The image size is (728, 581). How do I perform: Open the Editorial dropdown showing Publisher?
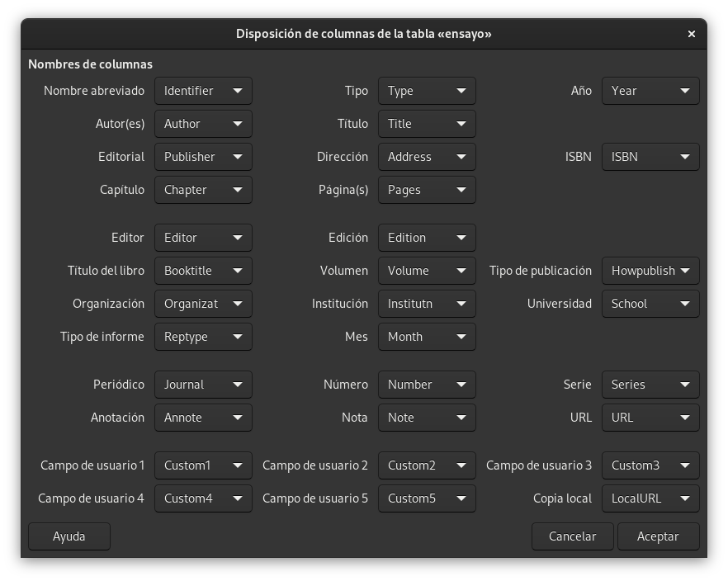coord(203,157)
